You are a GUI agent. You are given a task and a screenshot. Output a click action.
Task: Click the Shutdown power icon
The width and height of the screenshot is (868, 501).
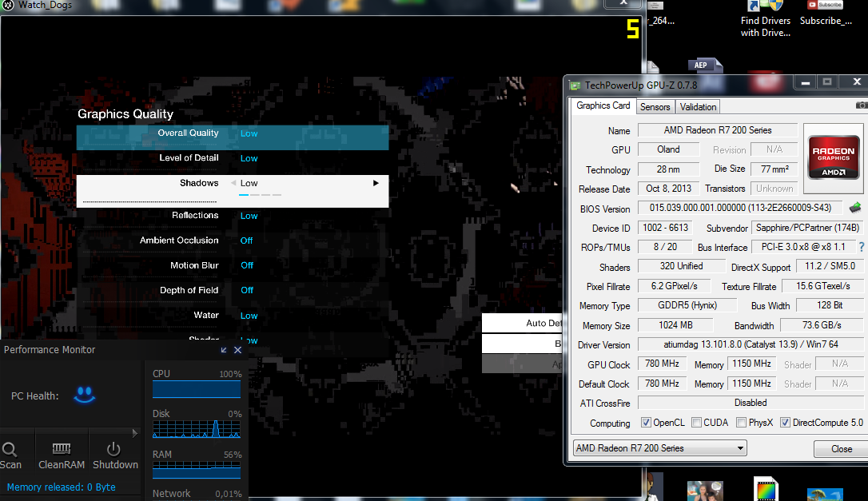click(x=113, y=449)
